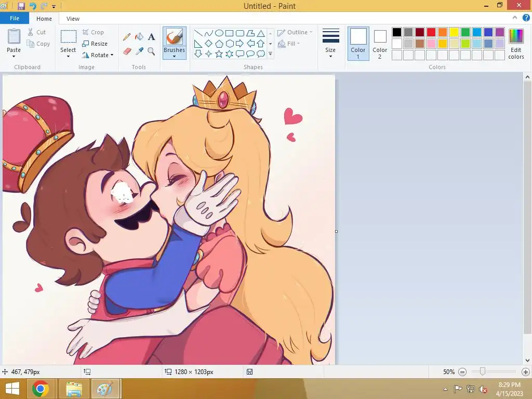This screenshot has width=532, height=399.
Task: Pick the green color swatch
Action: (x=465, y=32)
